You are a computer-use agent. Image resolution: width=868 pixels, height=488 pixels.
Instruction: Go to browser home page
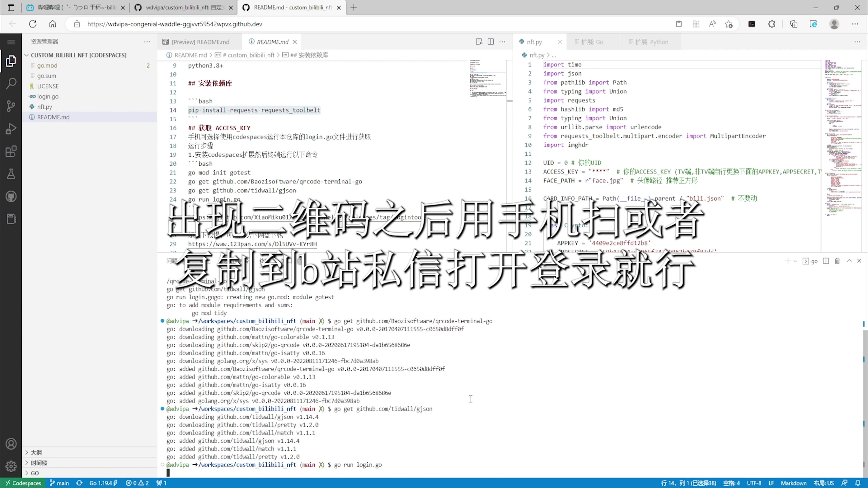coord(53,24)
